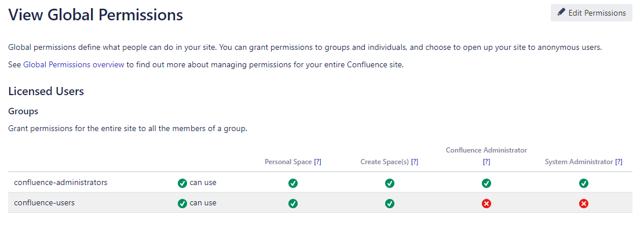Click the Confluence Administrator help [?] link
This screenshot has height=232, width=644.
(486, 162)
